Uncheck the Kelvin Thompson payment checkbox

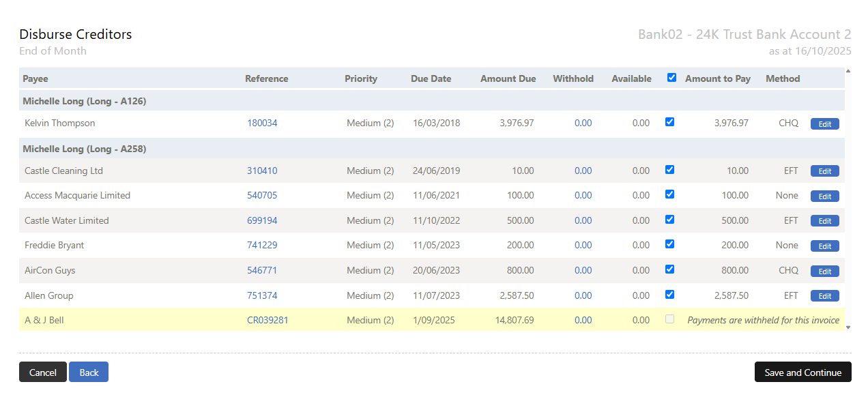coord(669,122)
